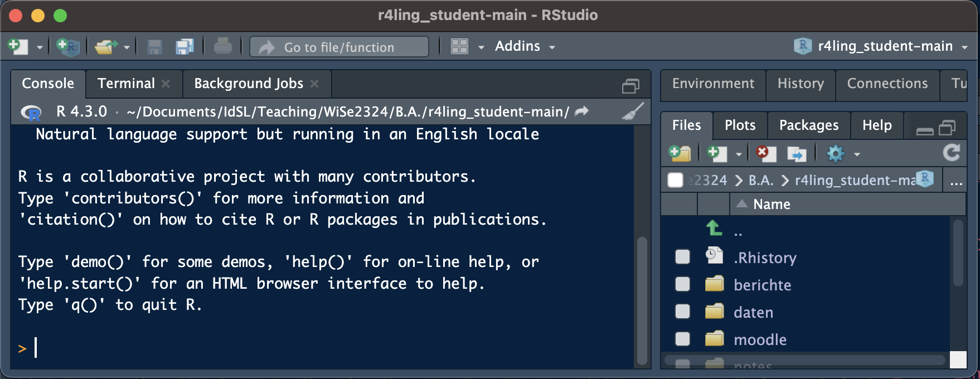Click the Files pane vertical scrollbar
980x379 pixels.
pos(958,254)
